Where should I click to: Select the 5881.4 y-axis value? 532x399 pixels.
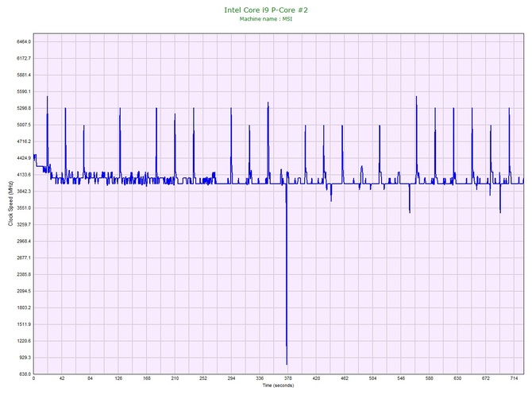tap(24, 75)
